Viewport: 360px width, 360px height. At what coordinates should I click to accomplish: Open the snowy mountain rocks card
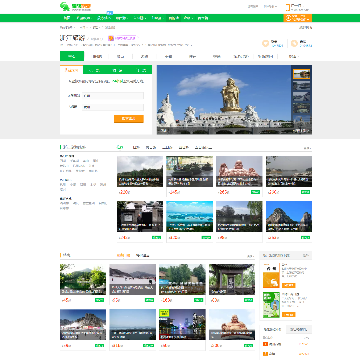tap(83, 324)
